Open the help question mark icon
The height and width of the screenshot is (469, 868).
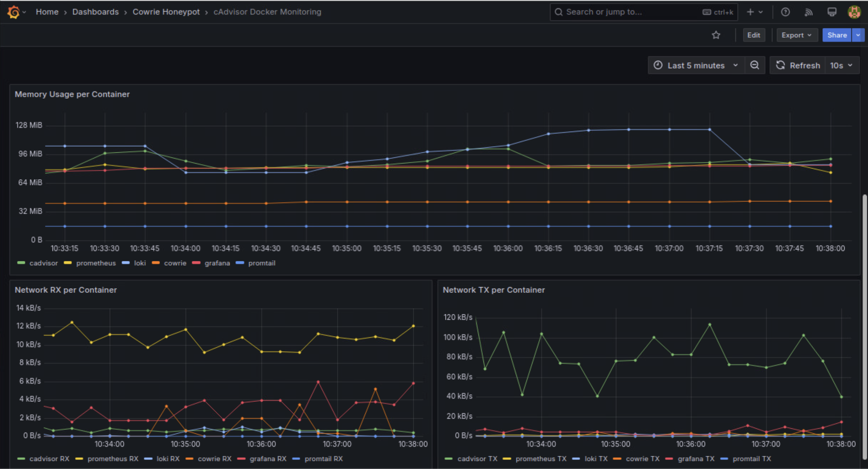click(785, 12)
